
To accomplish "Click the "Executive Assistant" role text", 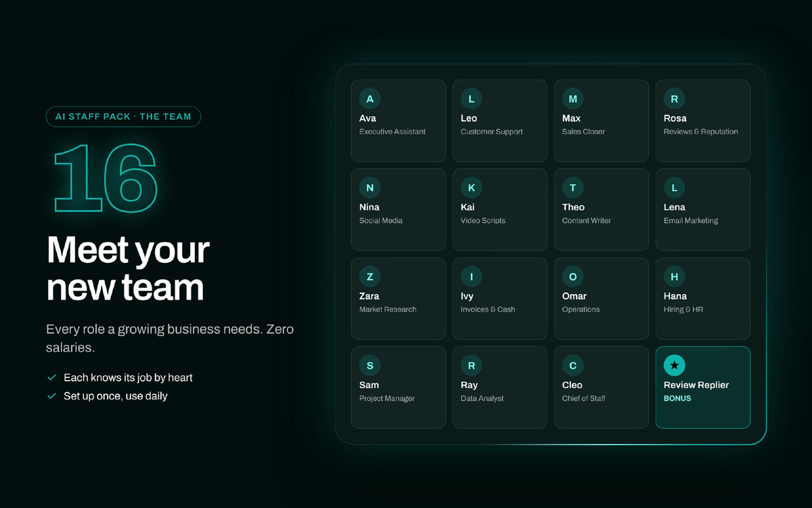I will click(392, 131).
